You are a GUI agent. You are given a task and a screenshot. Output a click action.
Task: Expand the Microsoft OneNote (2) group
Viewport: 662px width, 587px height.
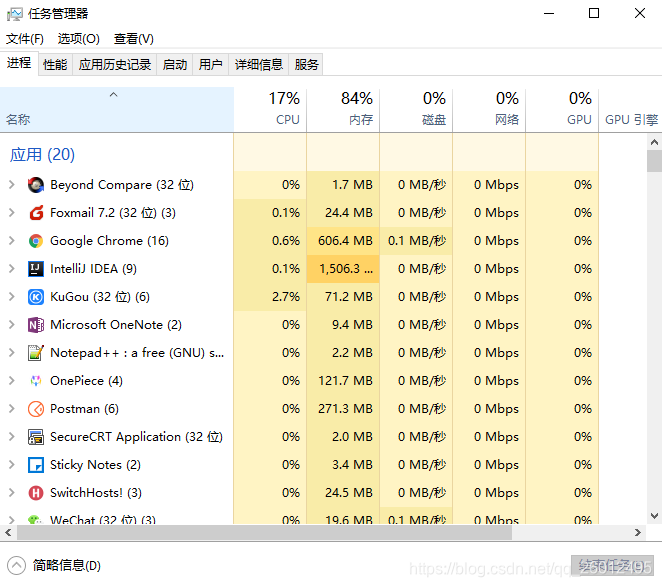click(12, 324)
